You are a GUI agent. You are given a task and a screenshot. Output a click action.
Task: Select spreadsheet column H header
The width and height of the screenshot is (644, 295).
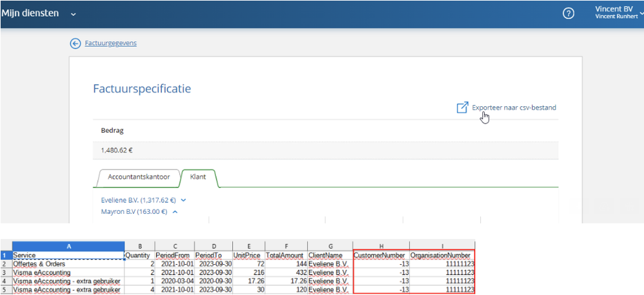(x=381, y=246)
